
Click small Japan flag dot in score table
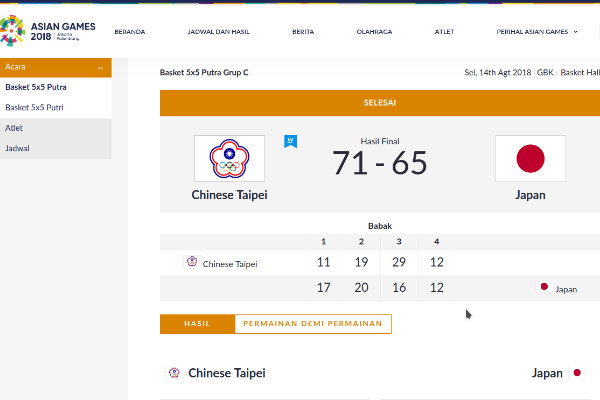(x=544, y=288)
